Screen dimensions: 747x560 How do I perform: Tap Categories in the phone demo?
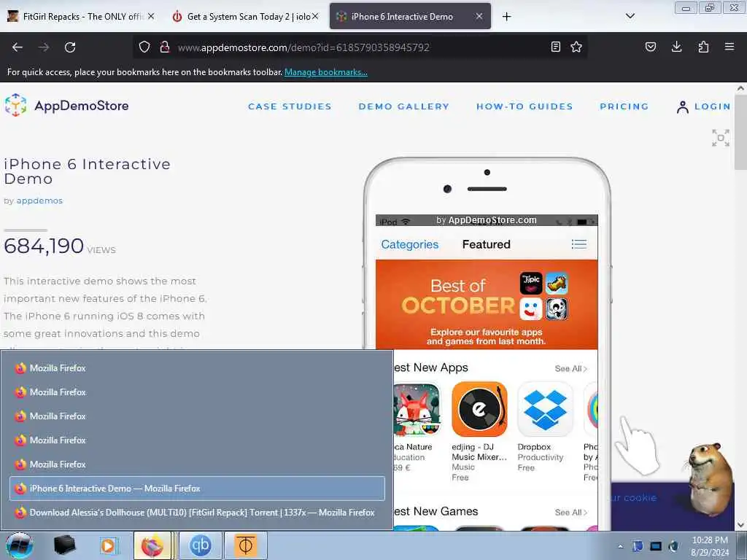click(x=410, y=244)
